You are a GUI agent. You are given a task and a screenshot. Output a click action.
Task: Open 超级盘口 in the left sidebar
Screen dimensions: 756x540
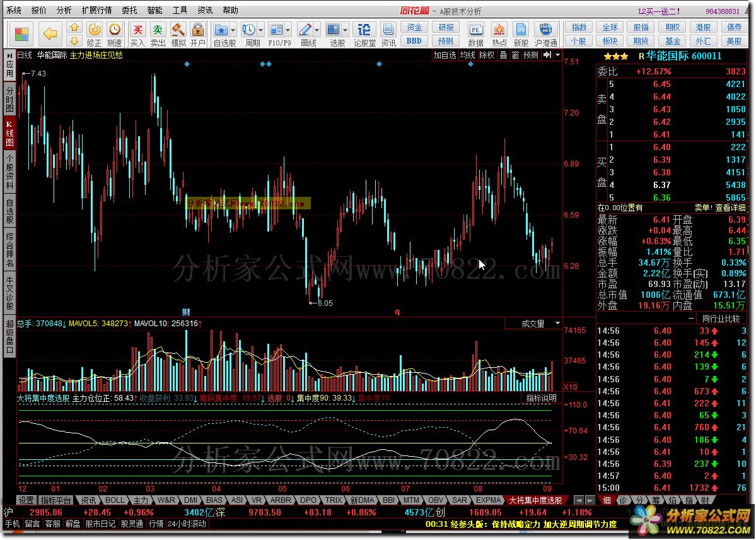pyautogui.click(x=9, y=336)
